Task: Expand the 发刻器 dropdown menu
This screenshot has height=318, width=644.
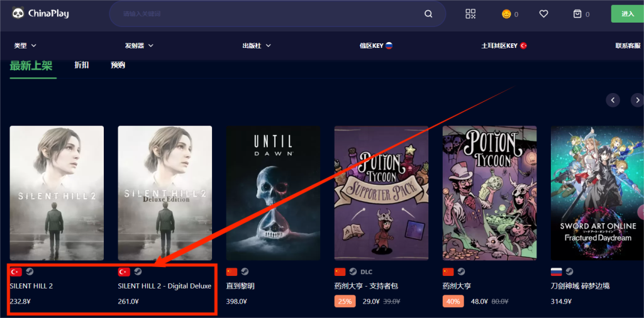Action: tap(139, 45)
